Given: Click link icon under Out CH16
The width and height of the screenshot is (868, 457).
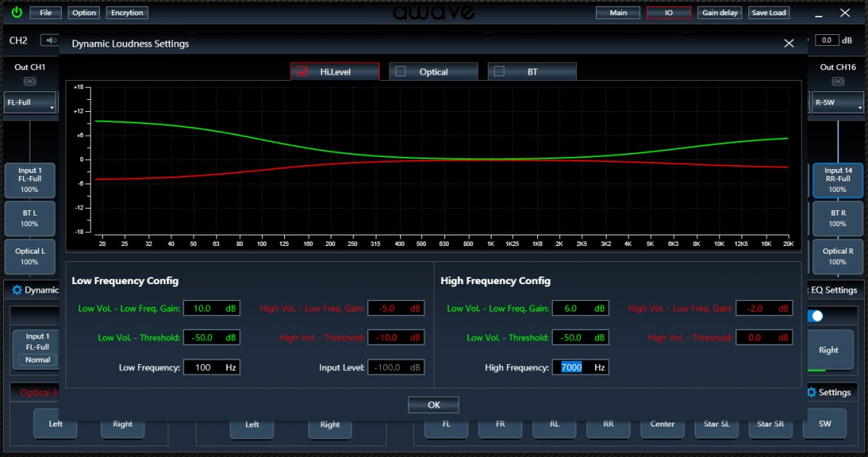Looking at the screenshot, I should pos(838,81).
